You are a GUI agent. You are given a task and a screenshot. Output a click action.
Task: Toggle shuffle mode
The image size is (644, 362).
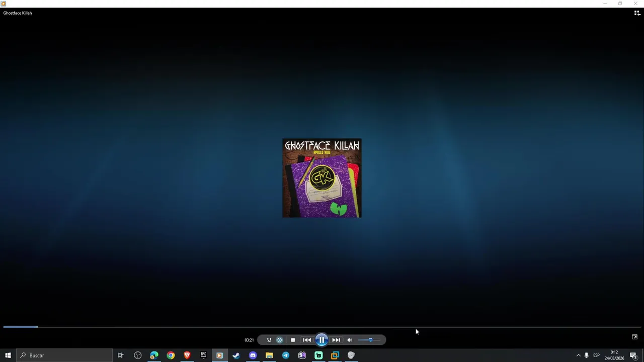[269, 340]
